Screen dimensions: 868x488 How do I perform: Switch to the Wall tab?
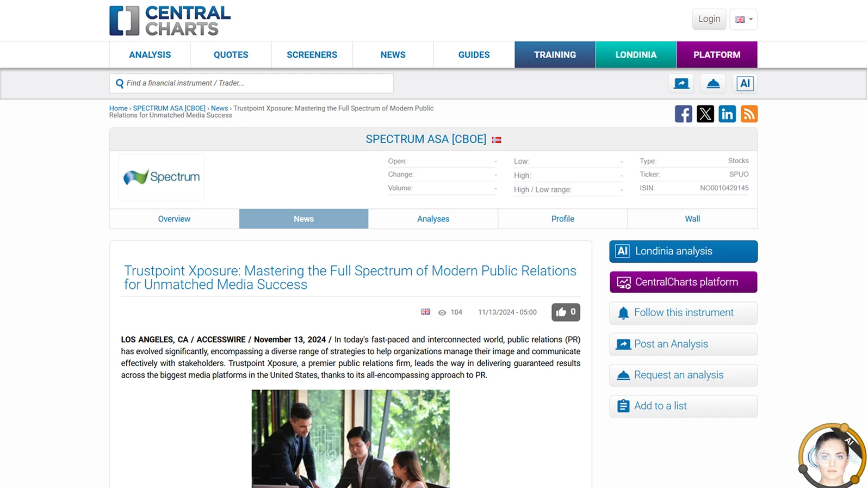[x=692, y=219]
